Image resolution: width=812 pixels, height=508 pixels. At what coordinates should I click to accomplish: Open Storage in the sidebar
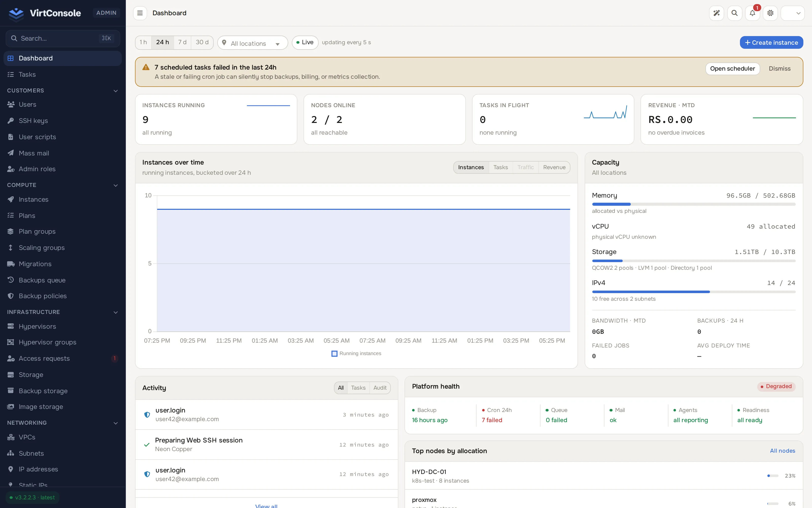click(x=63, y=375)
